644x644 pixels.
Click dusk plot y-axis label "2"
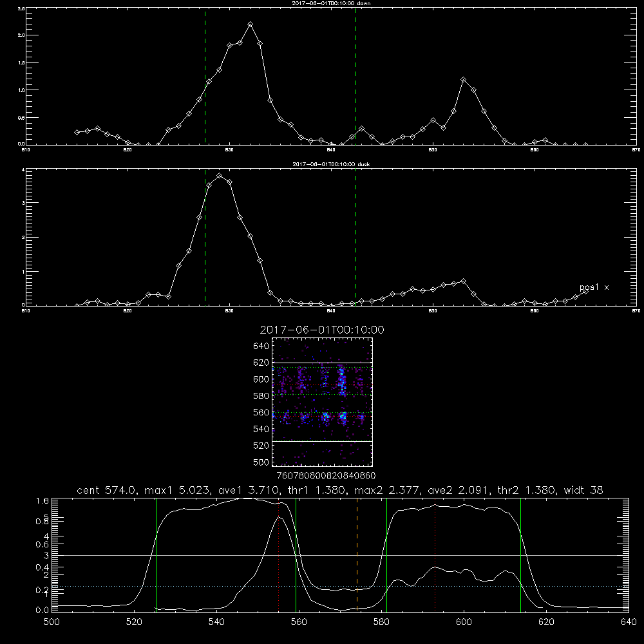[x=23, y=238]
